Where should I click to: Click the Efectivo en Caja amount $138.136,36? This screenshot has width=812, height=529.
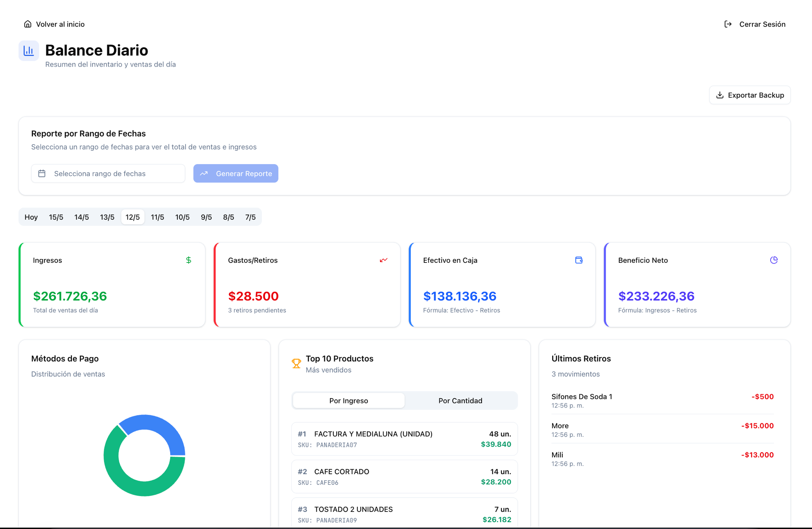pos(460,296)
